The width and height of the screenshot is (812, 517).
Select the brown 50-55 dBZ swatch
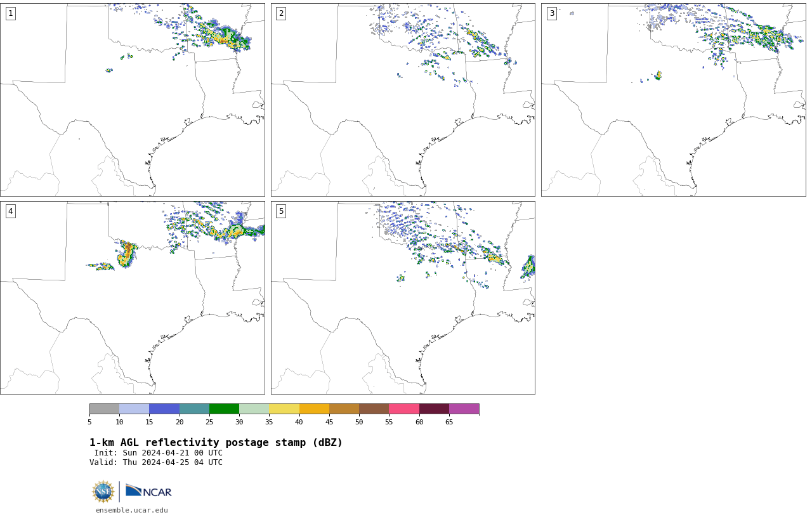click(x=374, y=409)
